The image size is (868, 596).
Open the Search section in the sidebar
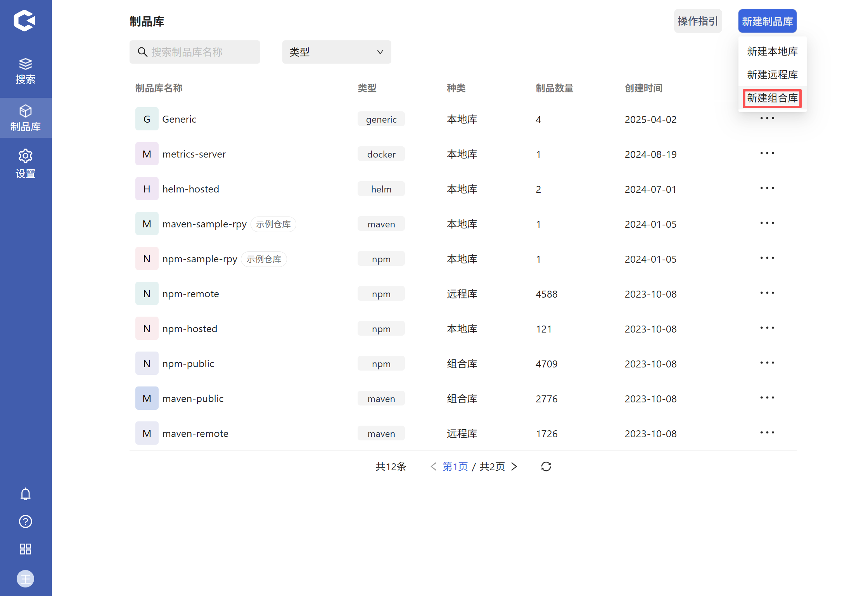[26, 71]
